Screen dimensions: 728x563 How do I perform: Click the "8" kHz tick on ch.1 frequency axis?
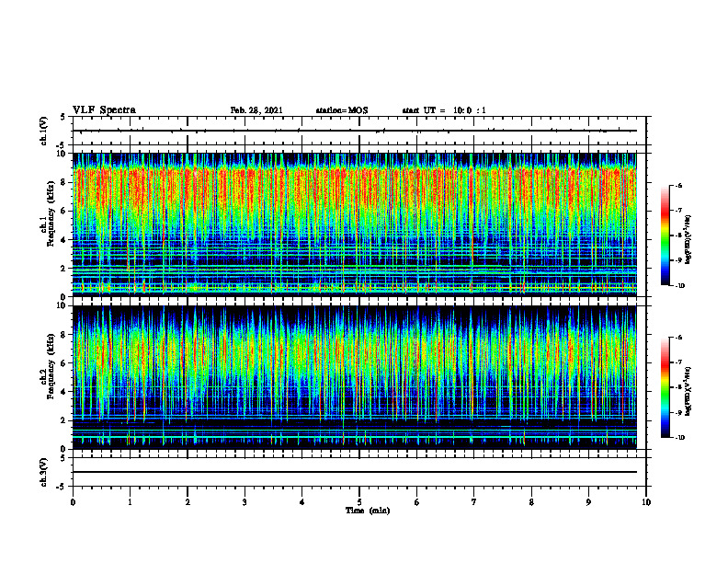(64, 182)
